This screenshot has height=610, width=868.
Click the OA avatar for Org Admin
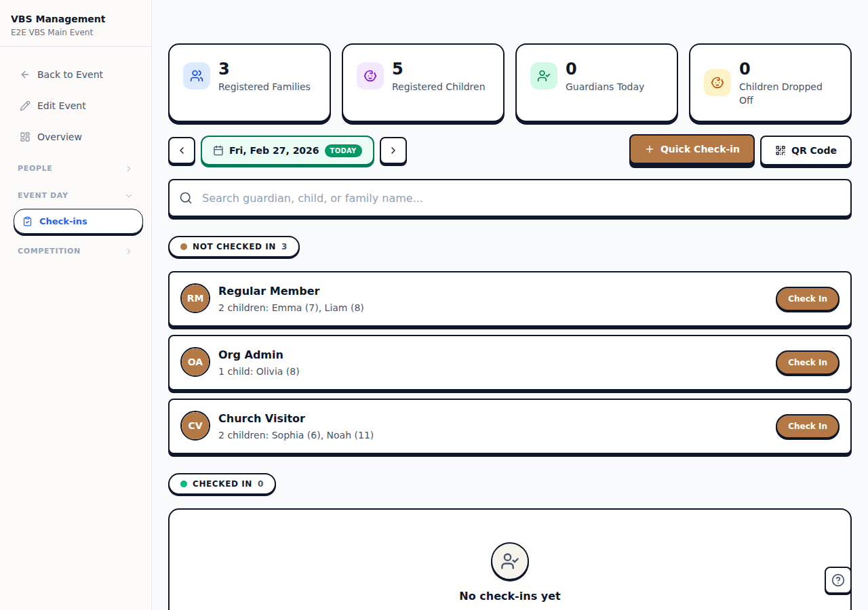[x=195, y=362]
